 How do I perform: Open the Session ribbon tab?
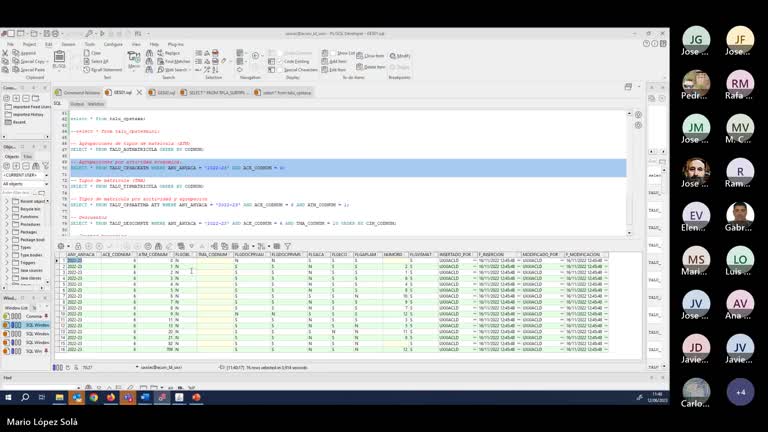click(x=69, y=44)
